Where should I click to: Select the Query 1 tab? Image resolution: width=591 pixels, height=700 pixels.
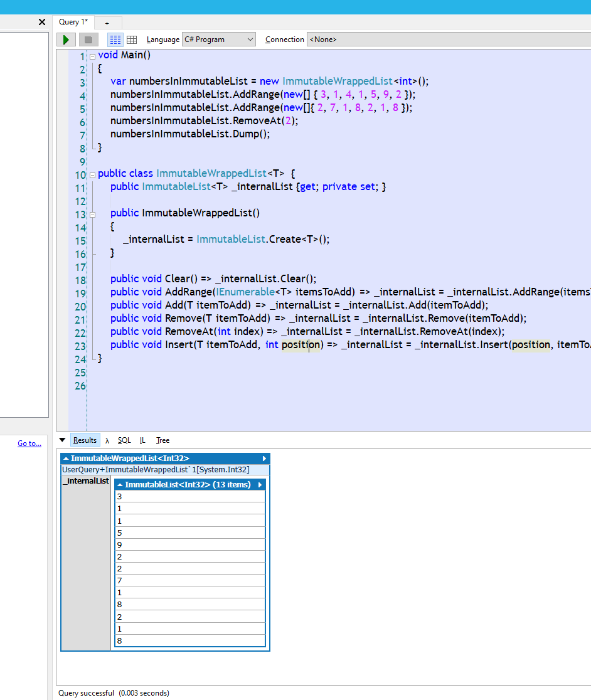click(x=72, y=22)
